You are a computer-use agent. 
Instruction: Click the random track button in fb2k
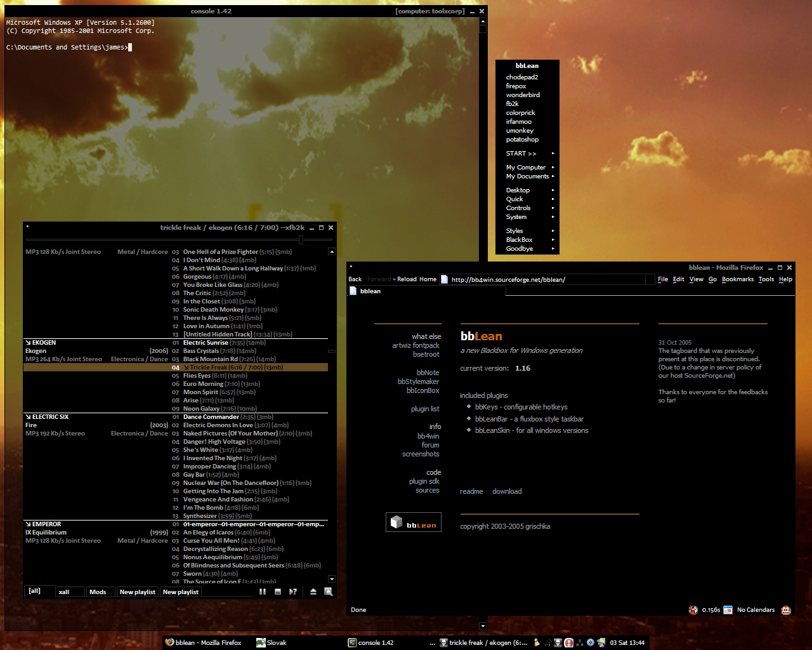click(x=293, y=592)
